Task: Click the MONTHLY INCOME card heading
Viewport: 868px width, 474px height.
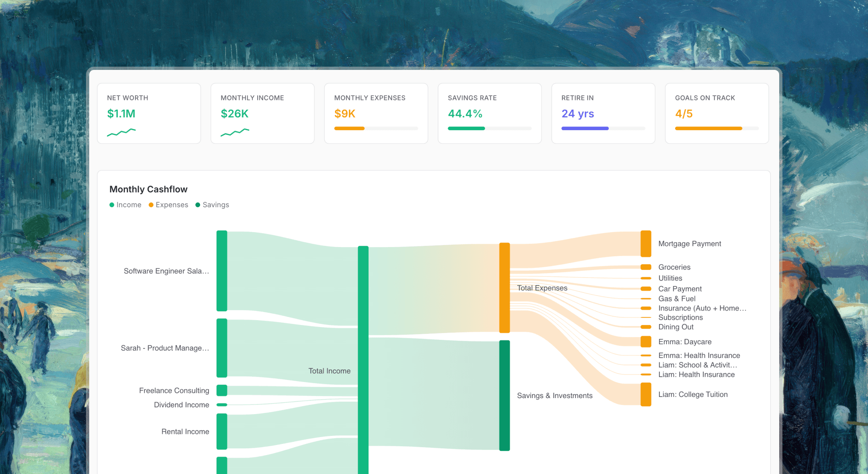Action: click(252, 98)
